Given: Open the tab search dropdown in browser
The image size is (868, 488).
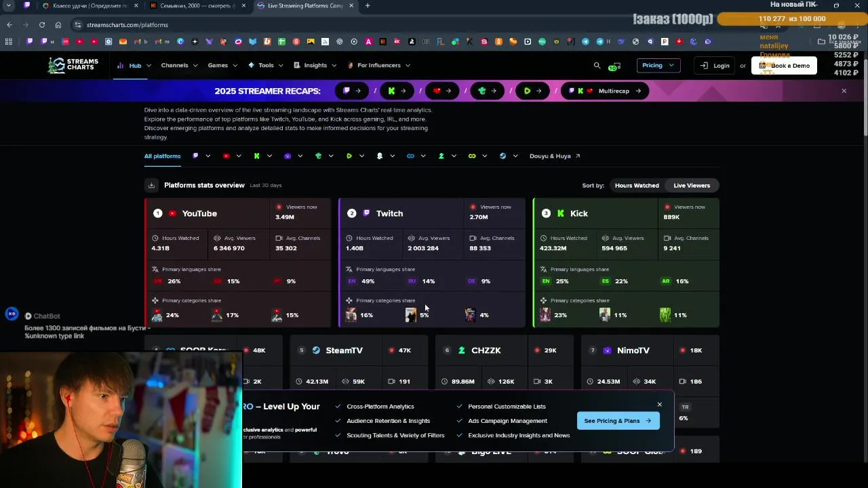Looking at the screenshot, I should pos(8,5).
